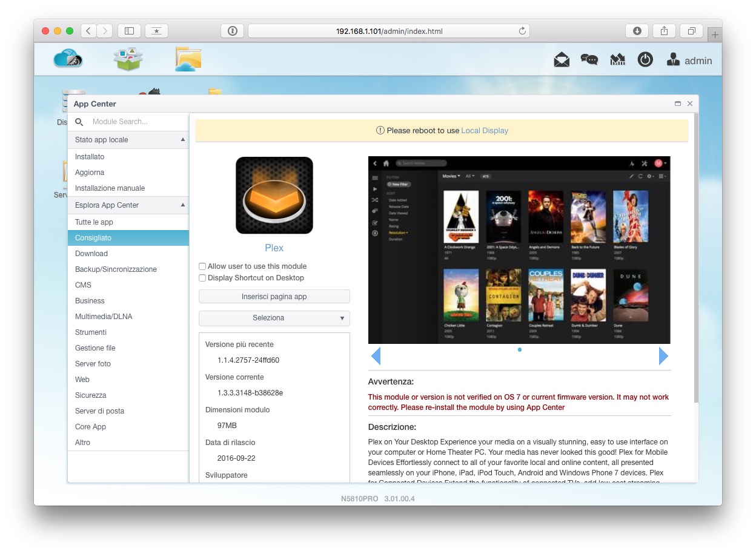Image resolution: width=756 pixels, height=554 pixels.
Task: Select Sicurezza category
Action: [128, 395]
